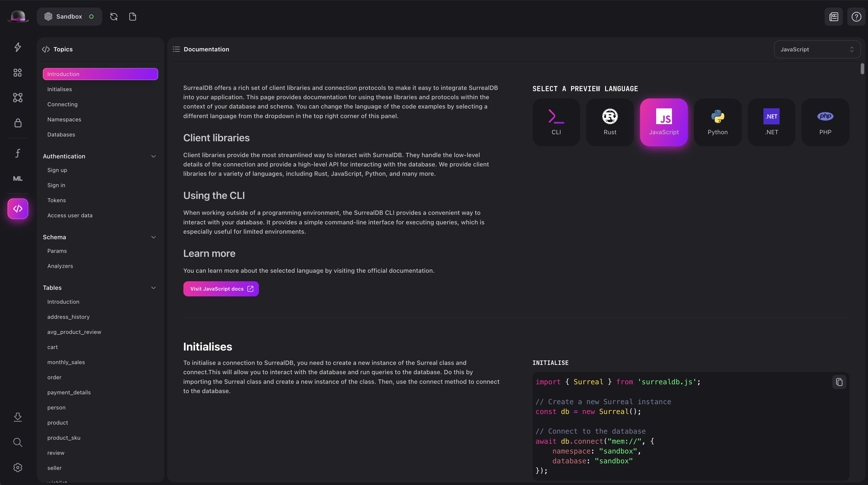Open the Query view lightning icon

(18, 47)
